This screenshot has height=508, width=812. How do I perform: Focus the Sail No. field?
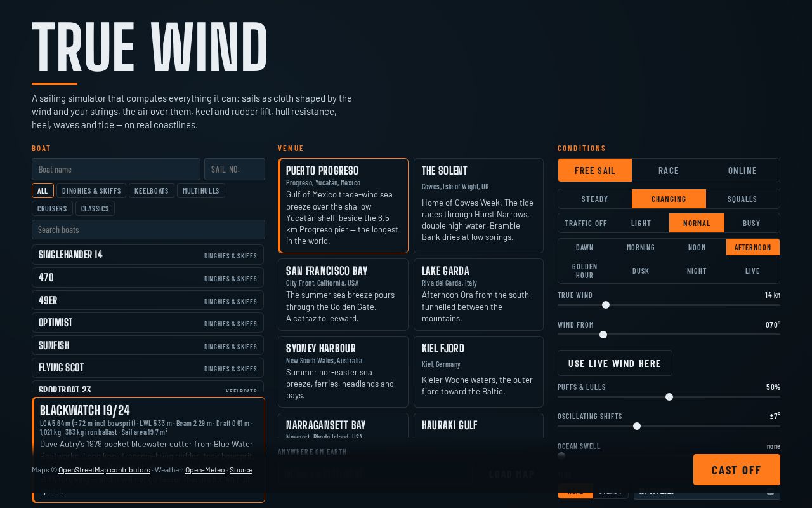click(x=235, y=170)
